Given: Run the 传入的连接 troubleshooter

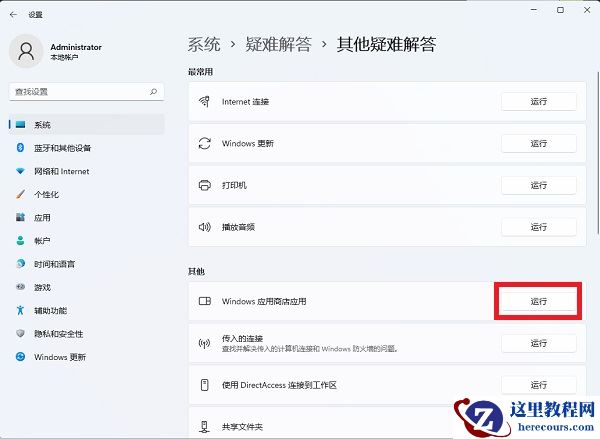Looking at the screenshot, I should click(538, 343).
